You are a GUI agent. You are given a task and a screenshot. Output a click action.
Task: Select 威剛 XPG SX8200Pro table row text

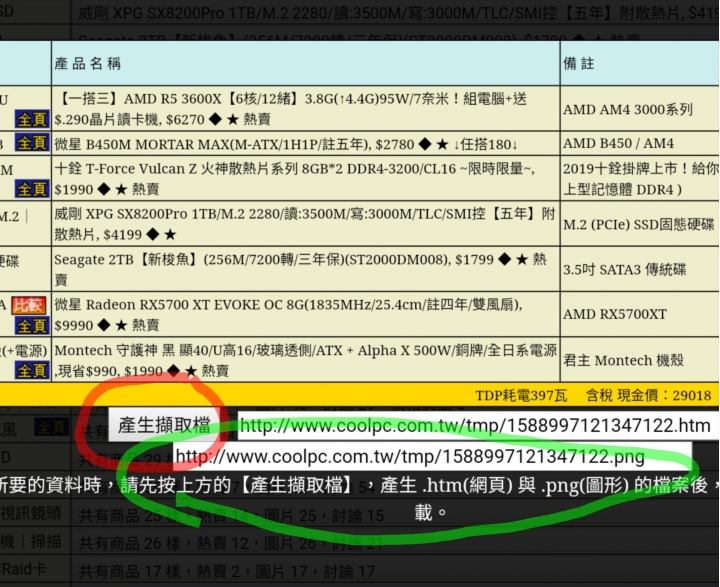(x=305, y=224)
